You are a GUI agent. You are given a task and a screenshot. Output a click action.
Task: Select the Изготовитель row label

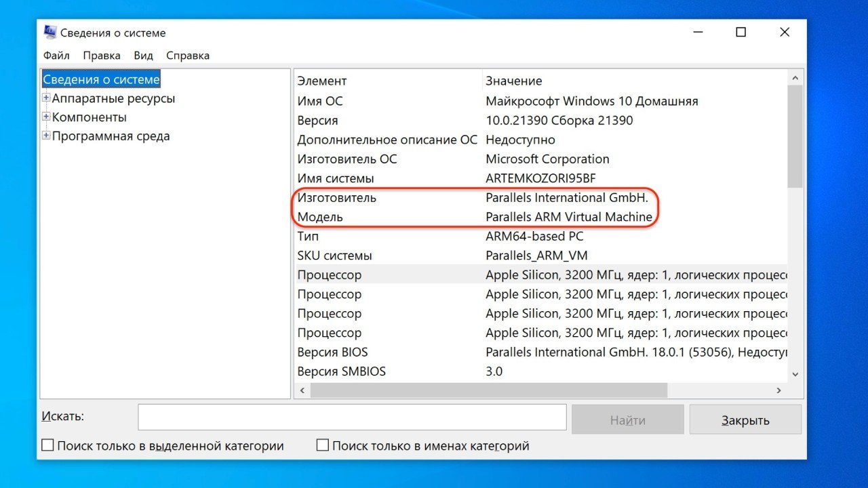[336, 198]
